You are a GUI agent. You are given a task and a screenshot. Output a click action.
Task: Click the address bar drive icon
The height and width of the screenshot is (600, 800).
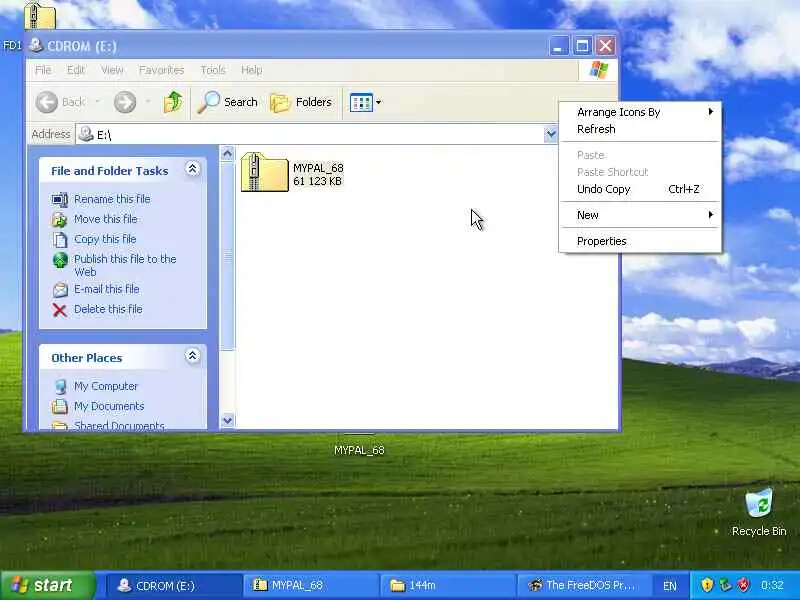(86, 134)
